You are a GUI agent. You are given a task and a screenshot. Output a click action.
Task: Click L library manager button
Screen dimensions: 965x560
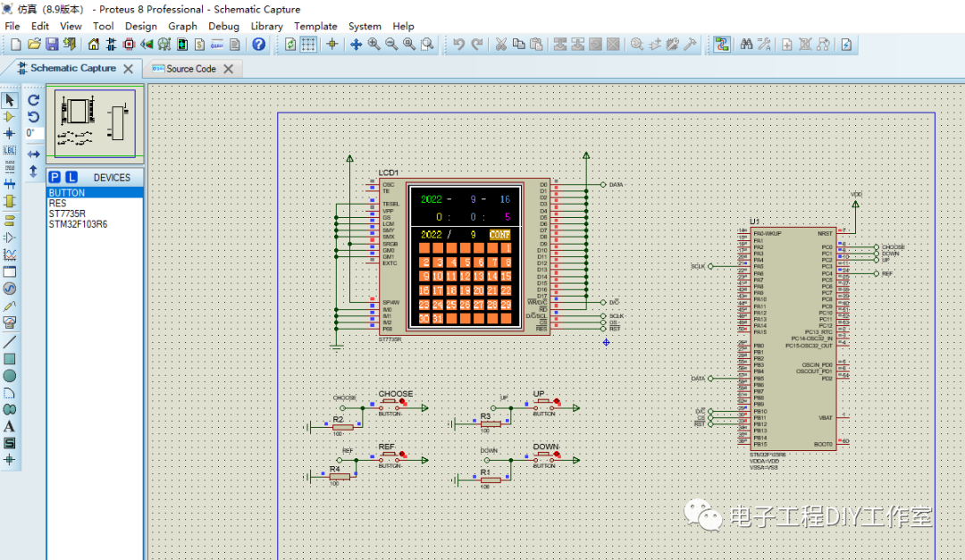[71, 177]
